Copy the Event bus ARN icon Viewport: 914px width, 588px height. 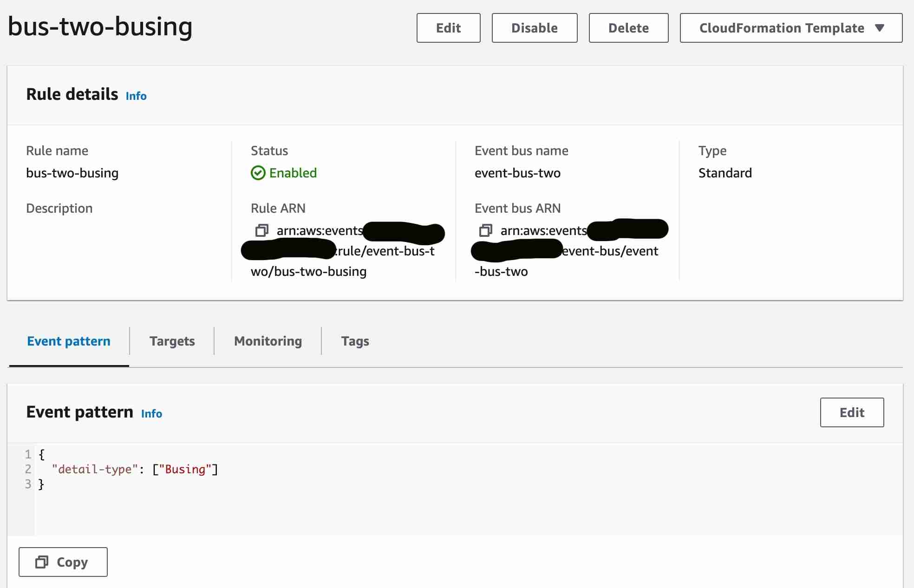click(x=486, y=230)
